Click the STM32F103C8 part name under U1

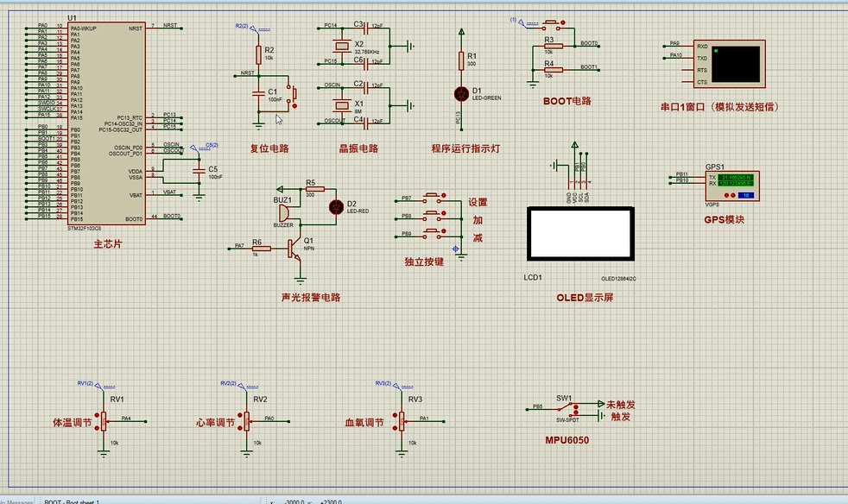click(x=84, y=228)
